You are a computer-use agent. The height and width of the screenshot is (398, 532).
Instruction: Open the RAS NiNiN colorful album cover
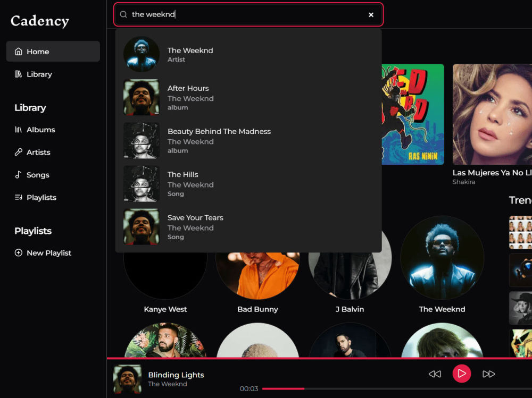coord(413,114)
